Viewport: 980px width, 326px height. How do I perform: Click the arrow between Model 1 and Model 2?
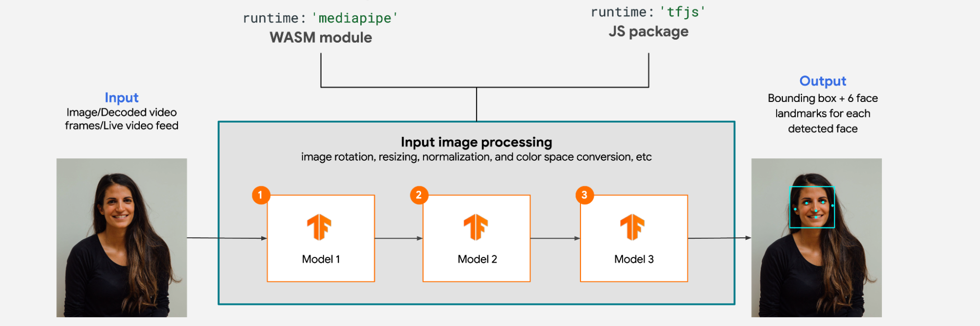[x=398, y=238]
